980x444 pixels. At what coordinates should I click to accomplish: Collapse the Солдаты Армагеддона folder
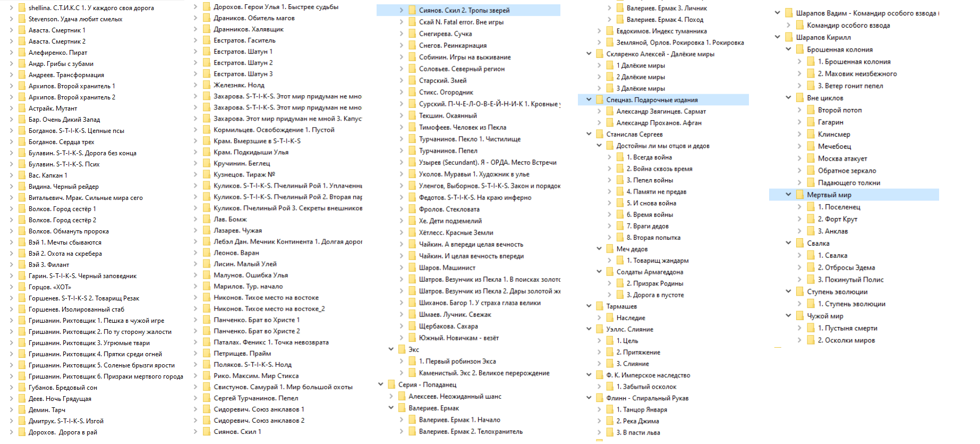[599, 272]
